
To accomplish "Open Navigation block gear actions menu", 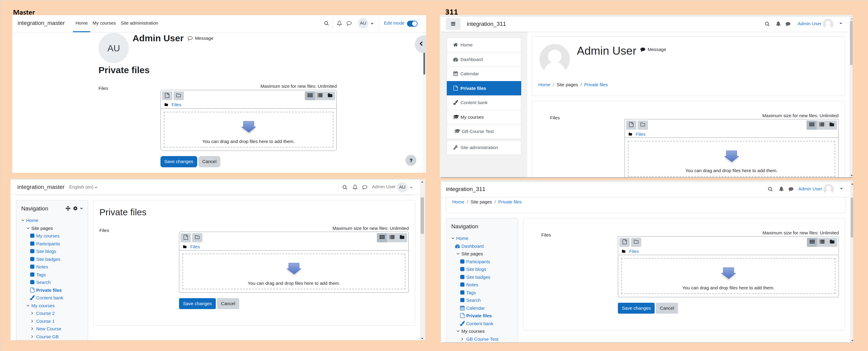I will (x=78, y=208).
